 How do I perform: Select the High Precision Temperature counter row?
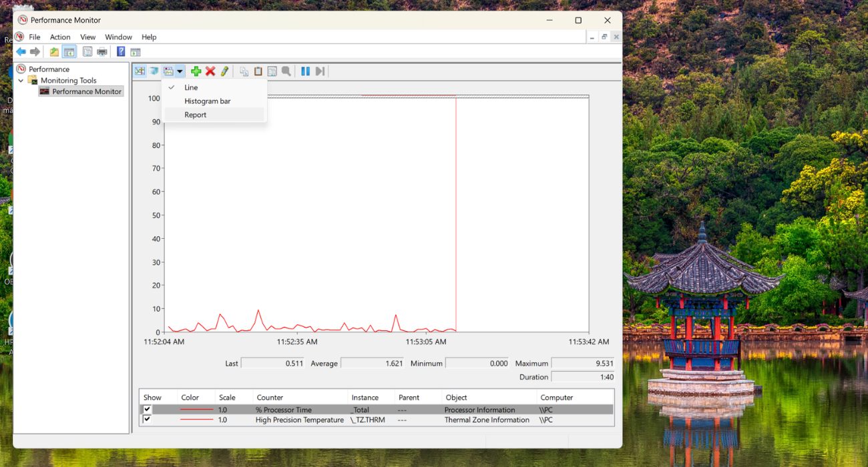click(376, 420)
